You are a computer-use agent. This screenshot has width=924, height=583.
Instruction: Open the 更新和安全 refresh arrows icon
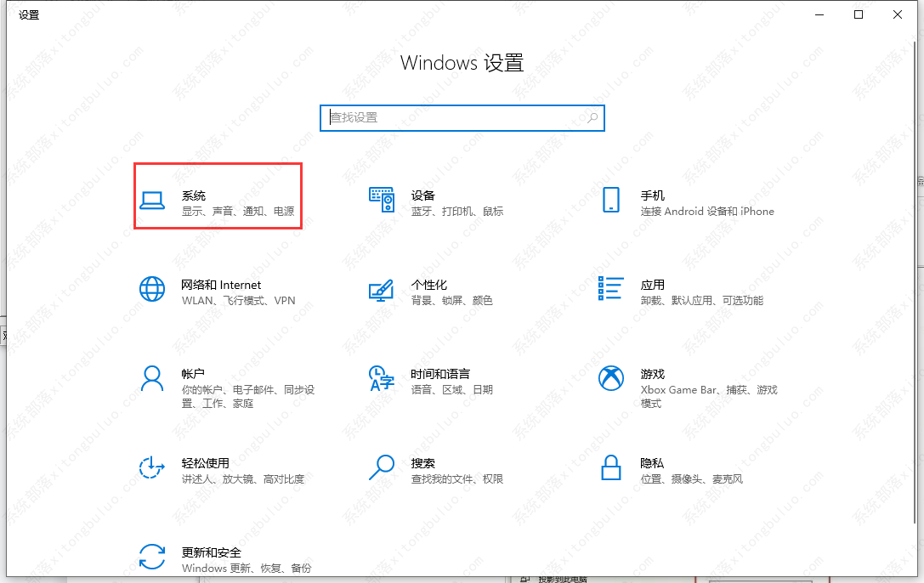tap(152, 557)
